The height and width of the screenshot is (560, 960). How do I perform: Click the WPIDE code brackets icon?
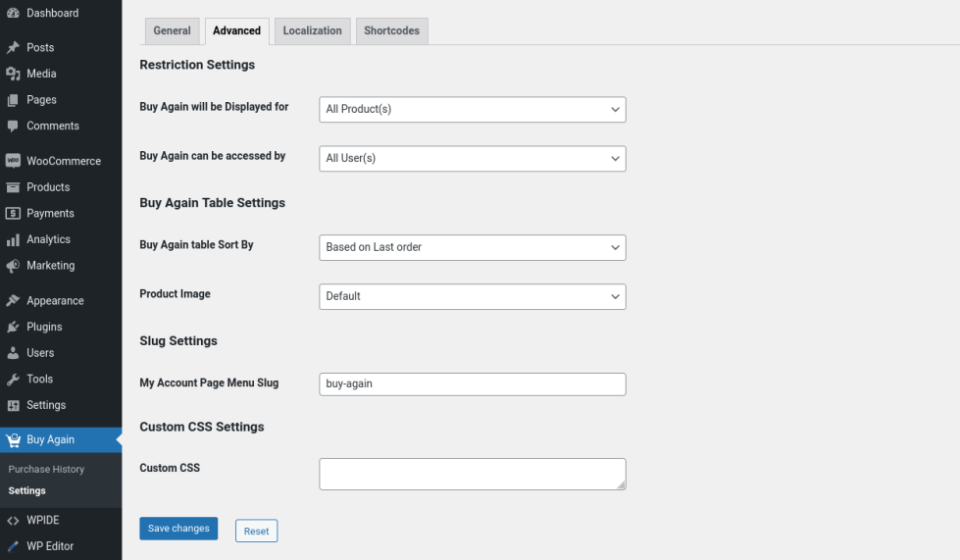pyautogui.click(x=13, y=521)
